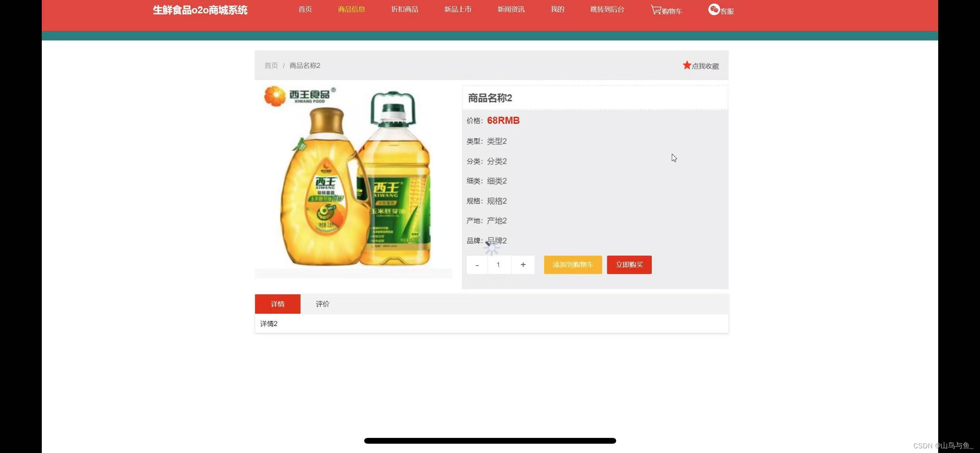980x453 pixels.
Task: Click the shopping cart icon
Action: click(x=656, y=10)
